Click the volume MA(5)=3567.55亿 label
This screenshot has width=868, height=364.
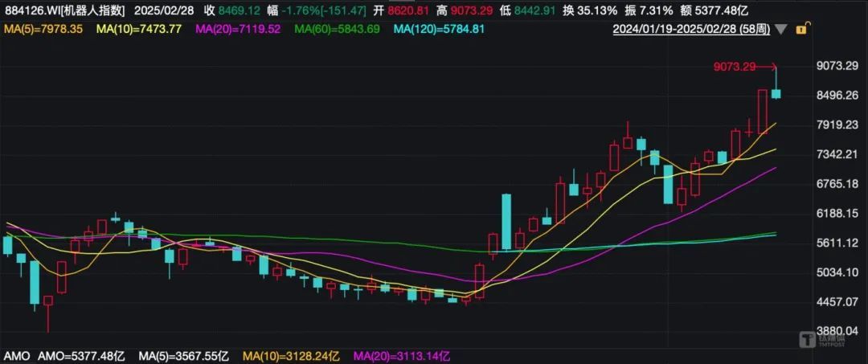[182, 356]
